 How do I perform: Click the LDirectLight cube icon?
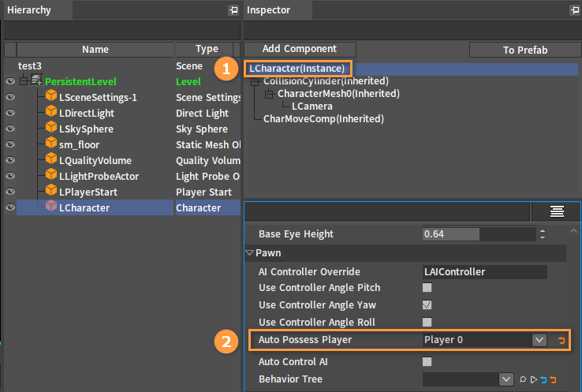51,113
